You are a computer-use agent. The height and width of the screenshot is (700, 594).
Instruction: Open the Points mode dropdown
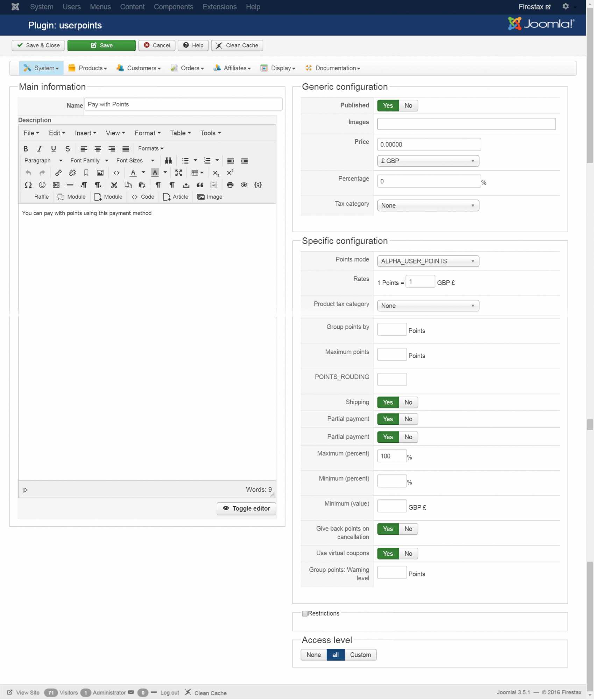click(x=428, y=261)
